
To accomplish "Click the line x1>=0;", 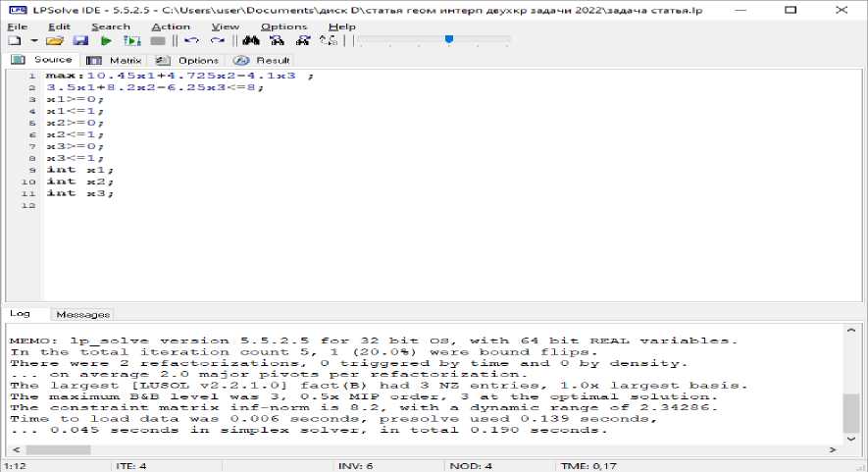I will tap(75, 99).
